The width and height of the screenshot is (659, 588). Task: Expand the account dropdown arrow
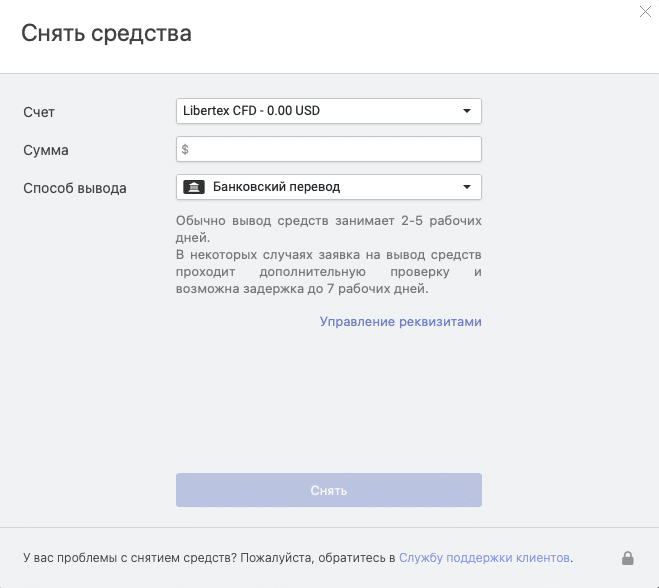point(467,111)
